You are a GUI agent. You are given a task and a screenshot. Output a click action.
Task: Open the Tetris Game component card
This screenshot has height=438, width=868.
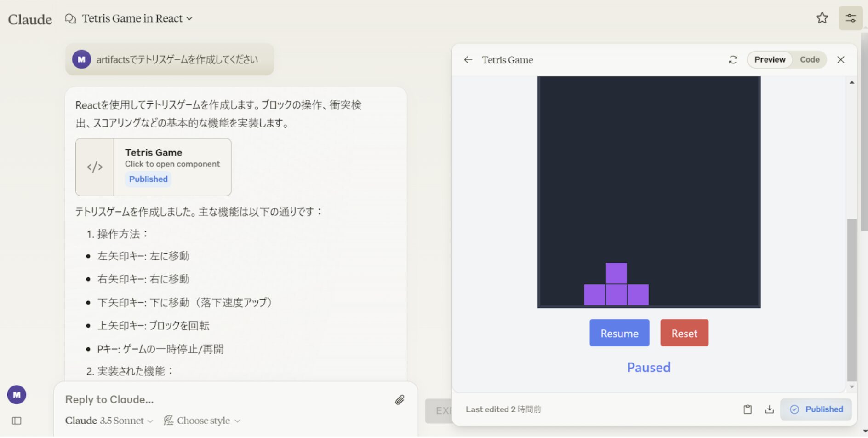click(154, 167)
